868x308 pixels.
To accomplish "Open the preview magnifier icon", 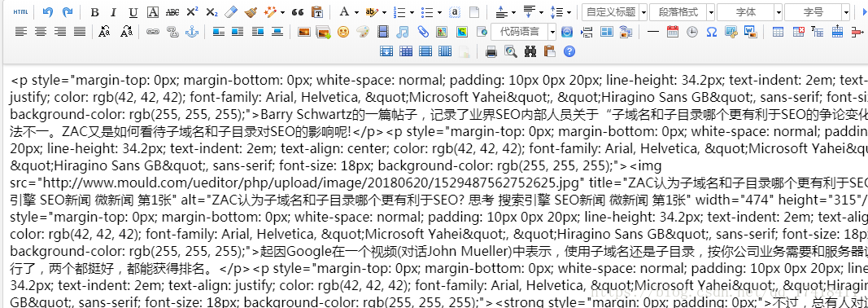I will (510, 51).
